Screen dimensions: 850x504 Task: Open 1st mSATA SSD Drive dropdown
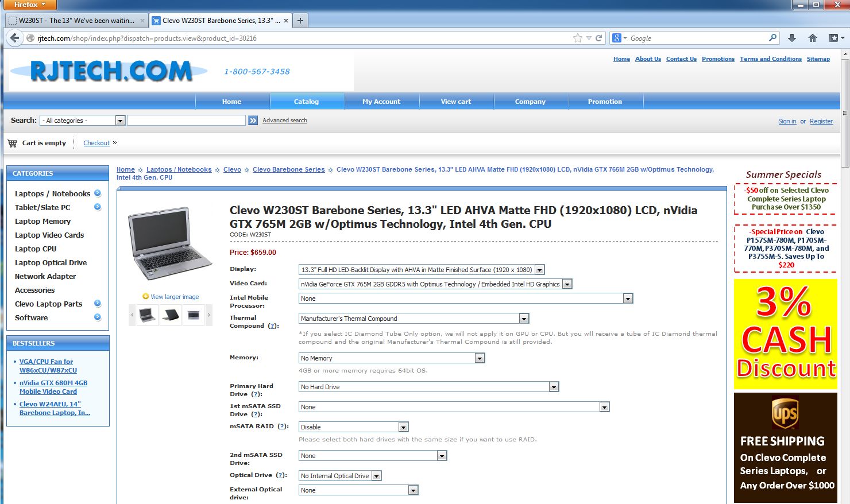click(x=454, y=407)
